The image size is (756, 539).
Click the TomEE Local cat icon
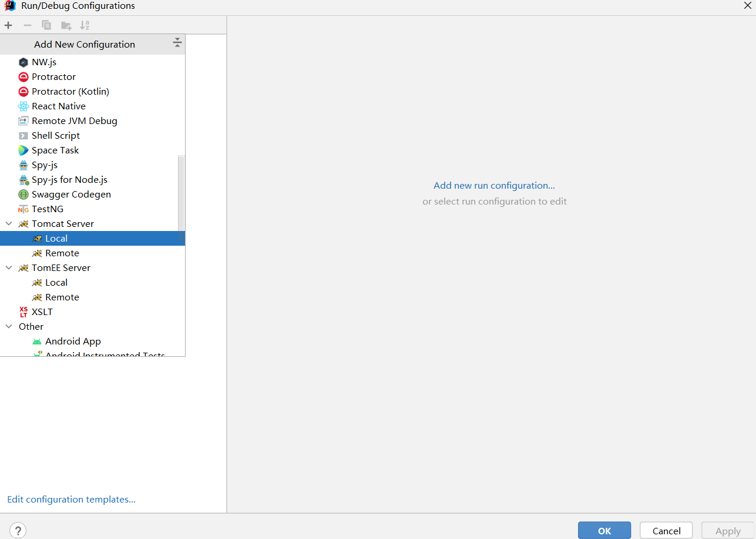[x=37, y=283]
